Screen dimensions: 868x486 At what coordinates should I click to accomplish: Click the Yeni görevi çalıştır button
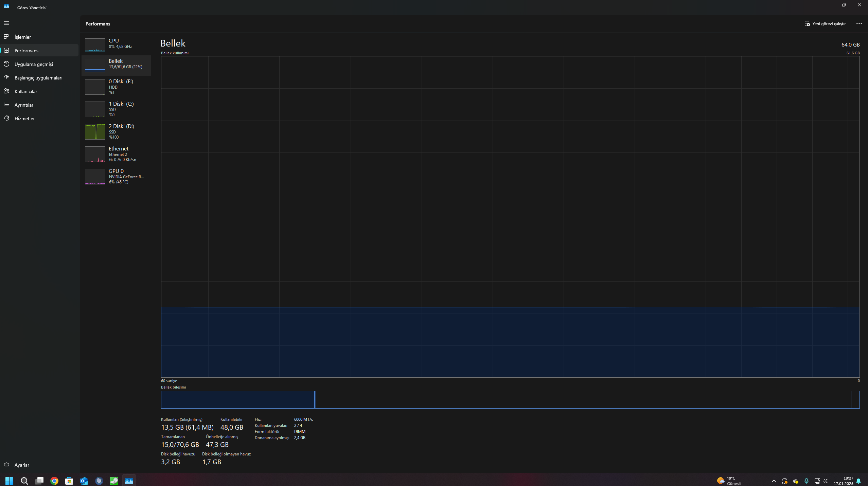[825, 24]
